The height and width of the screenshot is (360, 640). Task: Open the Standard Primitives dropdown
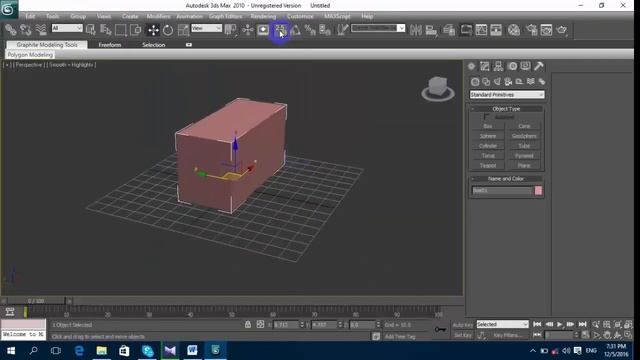pos(507,95)
